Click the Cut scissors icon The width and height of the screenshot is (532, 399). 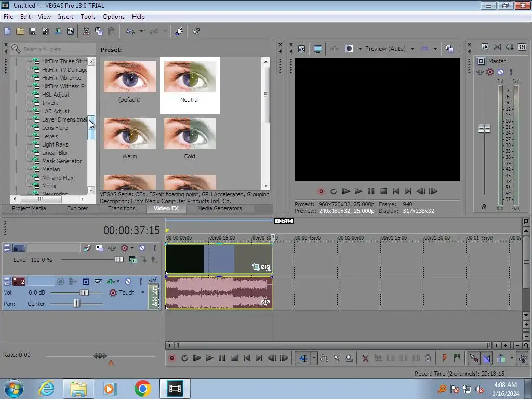(87, 31)
